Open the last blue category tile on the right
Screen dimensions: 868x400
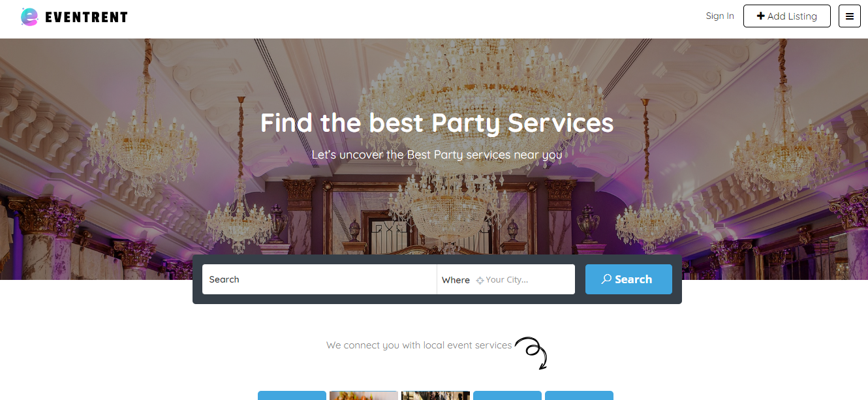(579, 395)
